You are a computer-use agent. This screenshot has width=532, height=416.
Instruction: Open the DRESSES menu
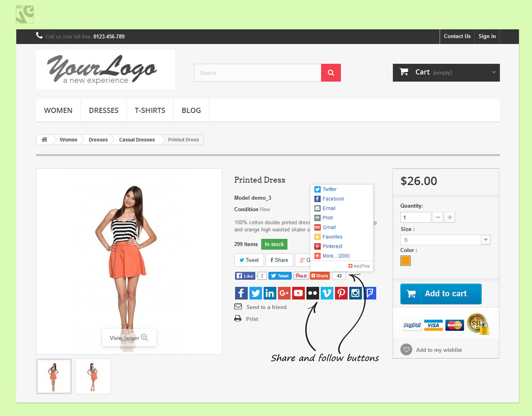pyautogui.click(x=103, y=111)
